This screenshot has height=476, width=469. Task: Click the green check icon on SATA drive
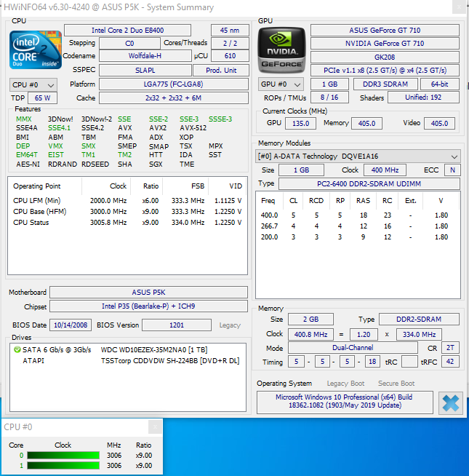point(16,350)
